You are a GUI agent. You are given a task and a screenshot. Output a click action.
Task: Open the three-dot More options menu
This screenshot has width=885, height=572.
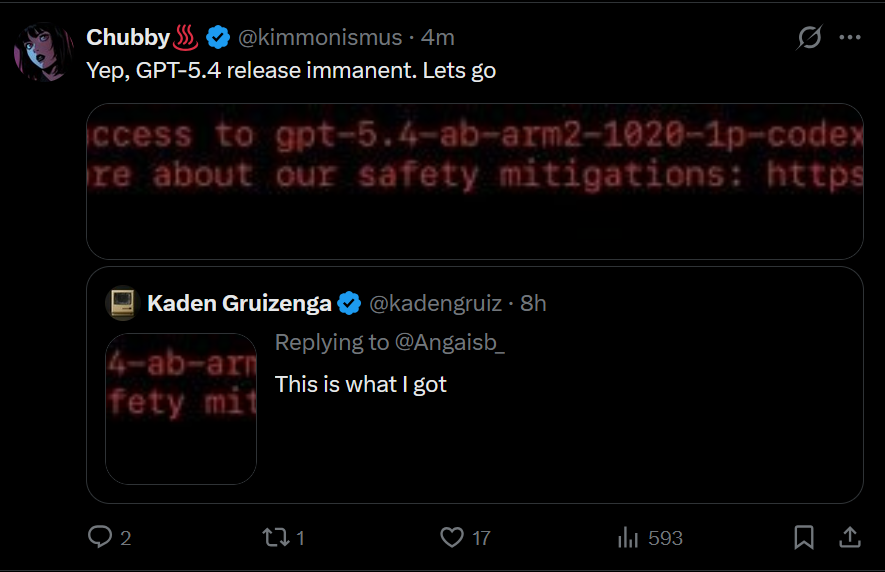coord(849,38)
